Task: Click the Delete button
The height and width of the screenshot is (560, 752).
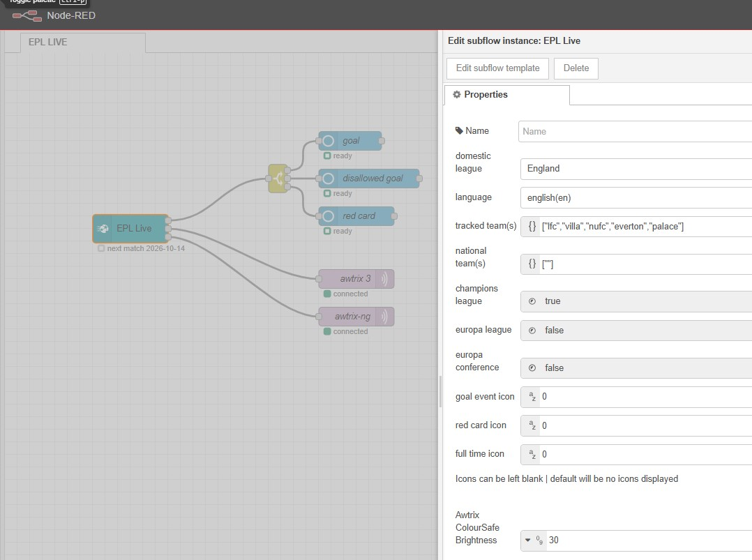Action: (576, 68)
